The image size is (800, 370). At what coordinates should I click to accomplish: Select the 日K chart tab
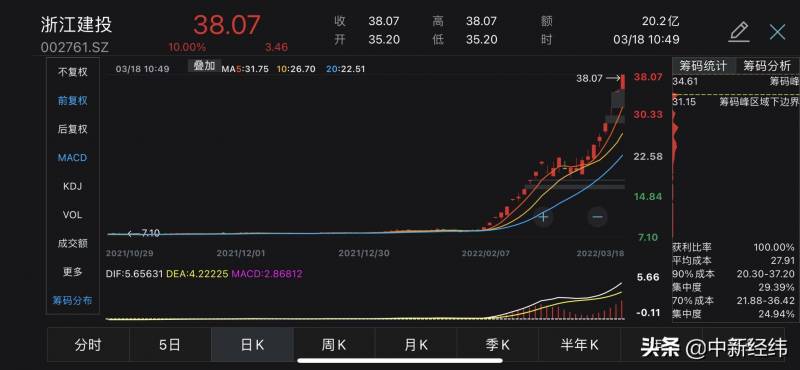coord(252,345)
